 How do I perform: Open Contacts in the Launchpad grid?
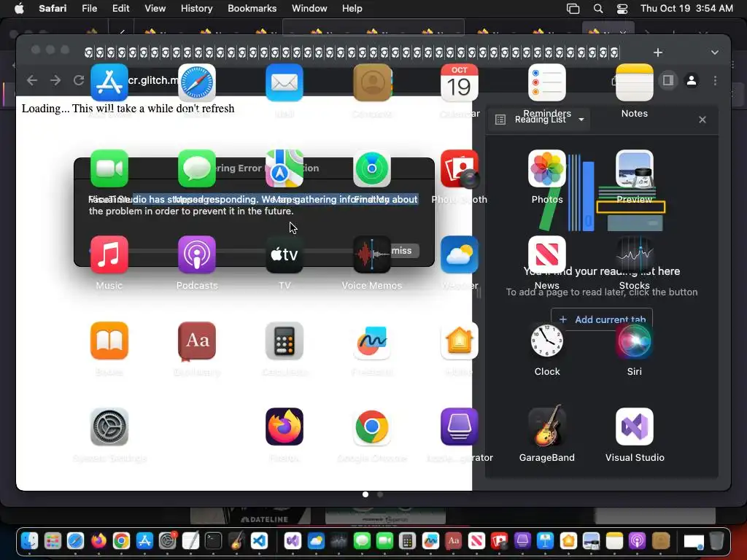pos(372,82)
